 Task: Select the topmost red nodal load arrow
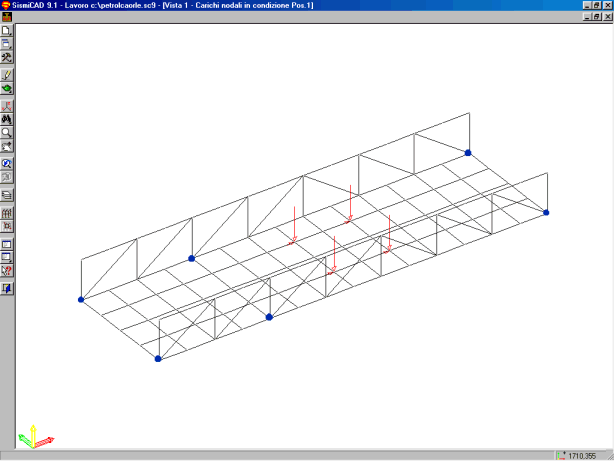tap(350, 204)
